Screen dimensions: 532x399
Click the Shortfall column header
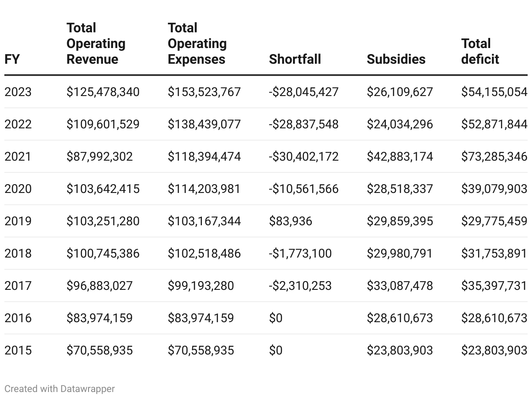click(x=295, y=59)
